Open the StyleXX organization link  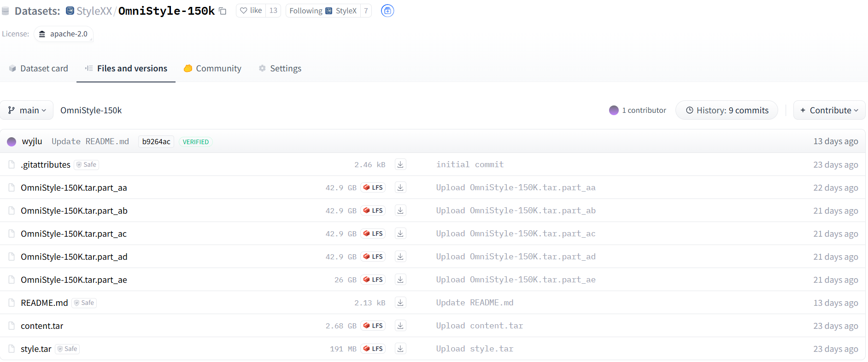click(x=94, y=11)
